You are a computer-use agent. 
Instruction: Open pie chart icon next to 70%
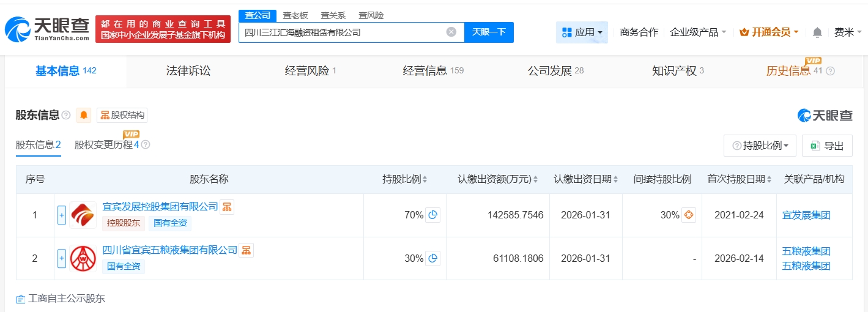pyautogui.click(x=432, y=215)
